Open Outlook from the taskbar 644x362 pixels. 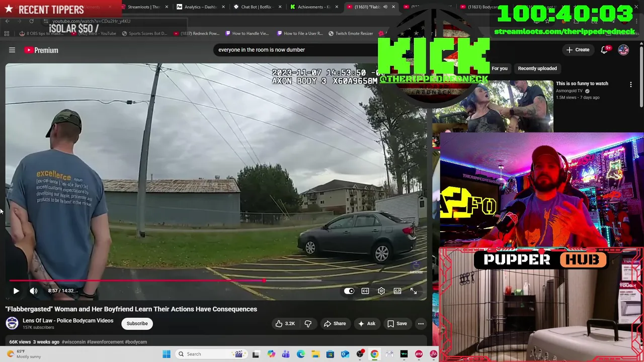(x=345, y=354)
